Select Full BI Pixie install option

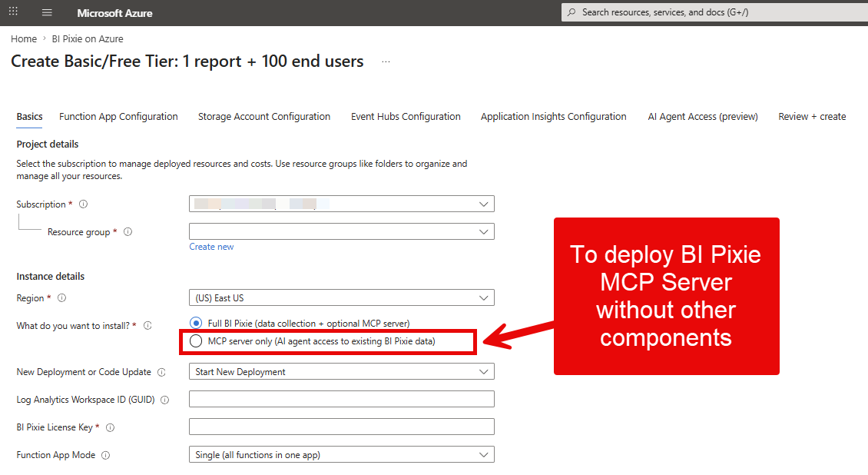click(x=196, y=323)
